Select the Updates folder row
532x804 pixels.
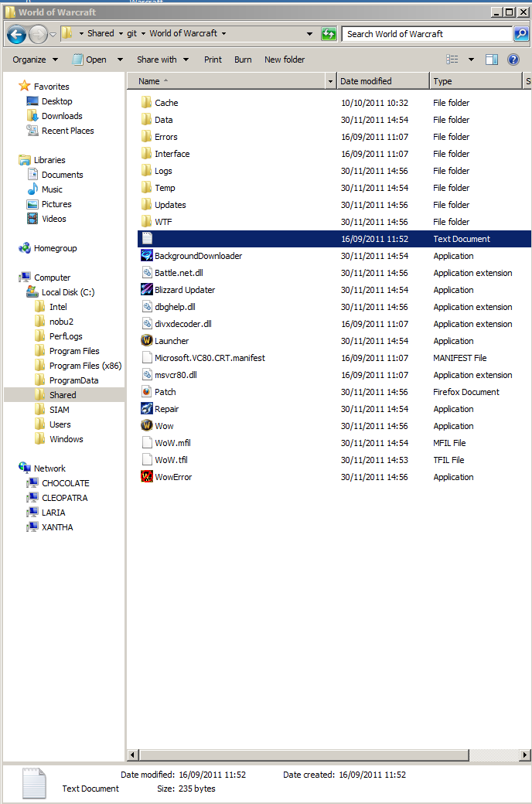(x=334, y=204)
